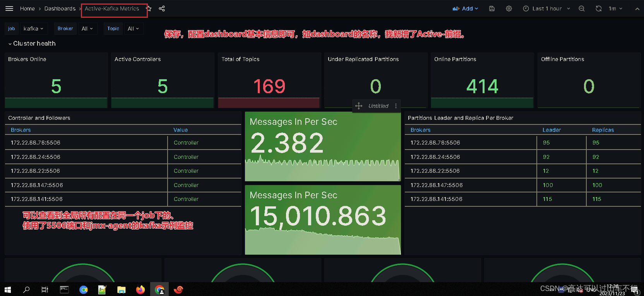This screenshot has height=296, width=644.
Task: Click Active-Kafka Metrics breadcrumb title
Action: point(112,9)
